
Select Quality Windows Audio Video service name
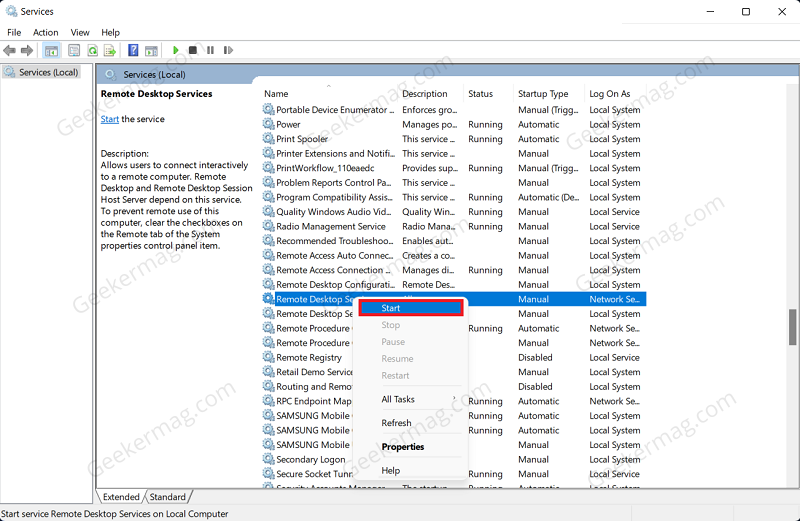pyautogui.click(x=334, y=212)
